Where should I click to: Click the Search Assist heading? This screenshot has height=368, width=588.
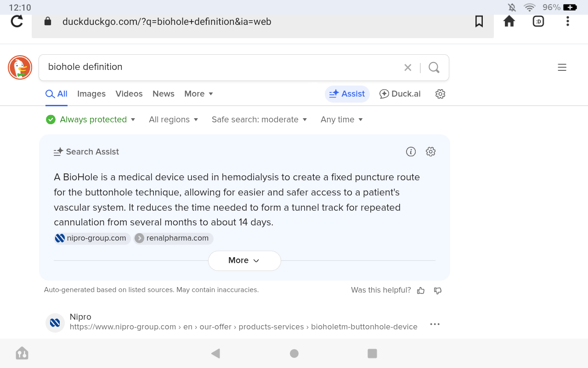click(x=86, y=152)
